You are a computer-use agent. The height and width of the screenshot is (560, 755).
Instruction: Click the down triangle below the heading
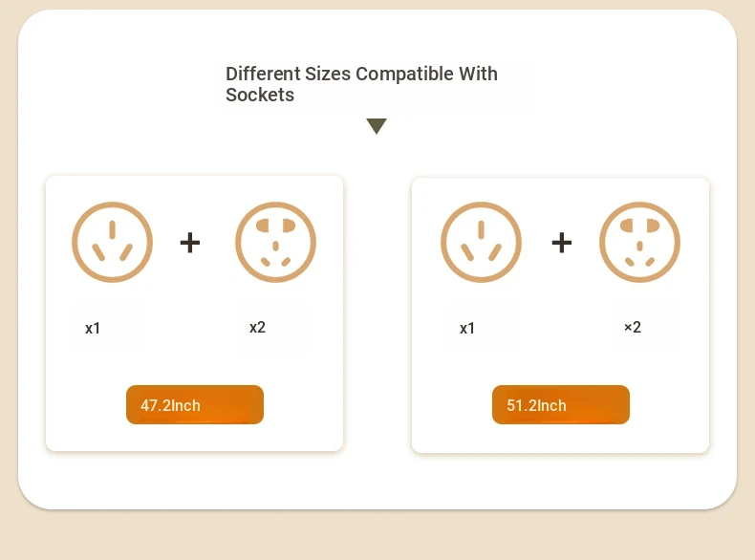click(x=377, y=126)
